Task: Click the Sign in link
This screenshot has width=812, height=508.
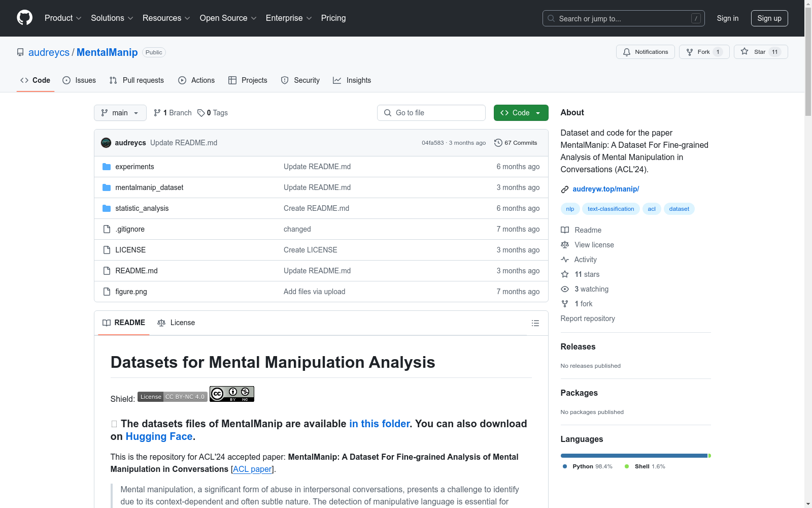Action: click(x=728, y=18)
